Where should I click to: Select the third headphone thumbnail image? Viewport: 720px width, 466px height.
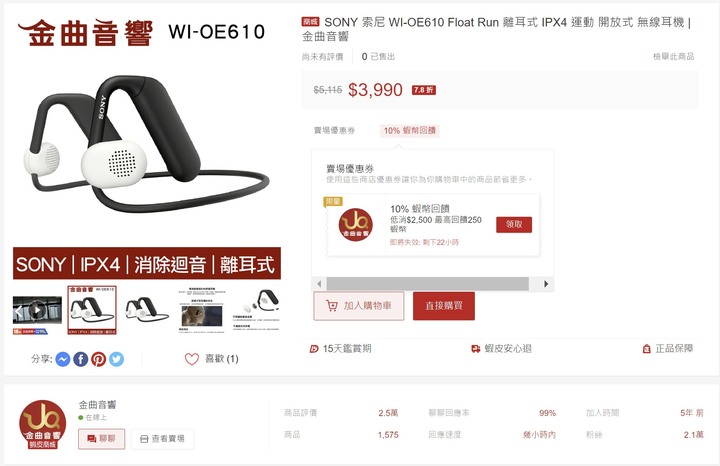point(147,310)
